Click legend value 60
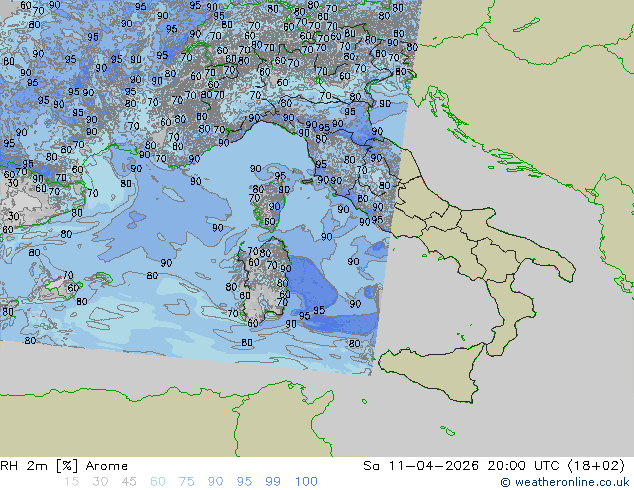The width and height of the screenshot is (634, 490). 158,482
